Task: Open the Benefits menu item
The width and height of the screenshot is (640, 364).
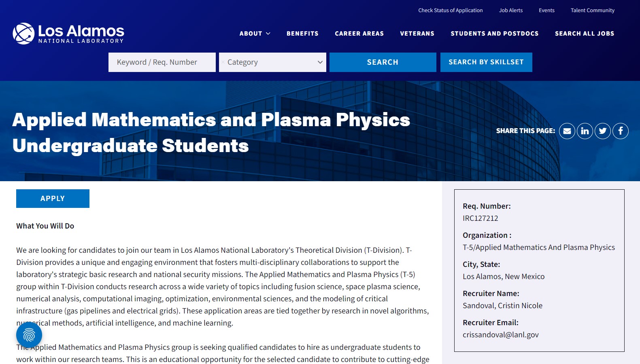Action: click(x=302, y=34)
